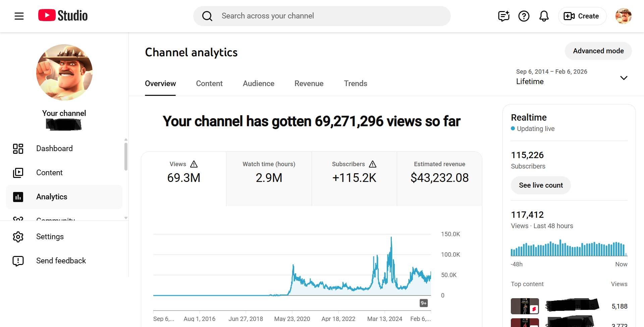This screenshot has width=644, height=327.
Task: Open the notifications bell
Action: (544, 16)
